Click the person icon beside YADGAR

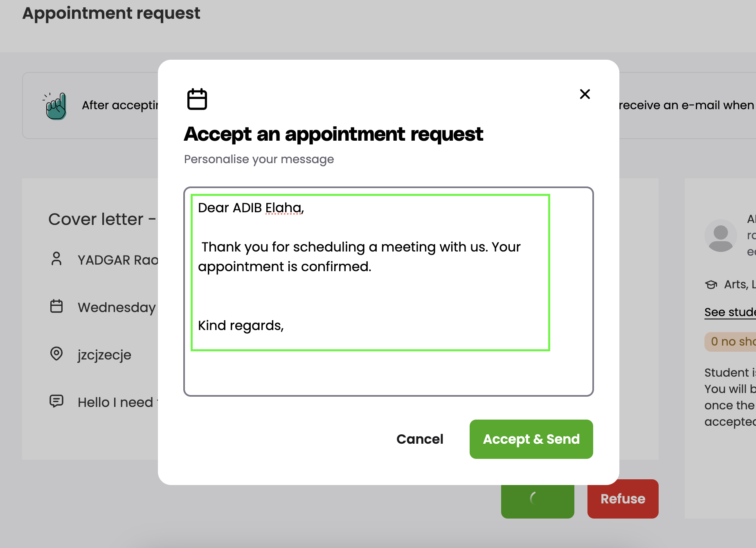point(56,259)
